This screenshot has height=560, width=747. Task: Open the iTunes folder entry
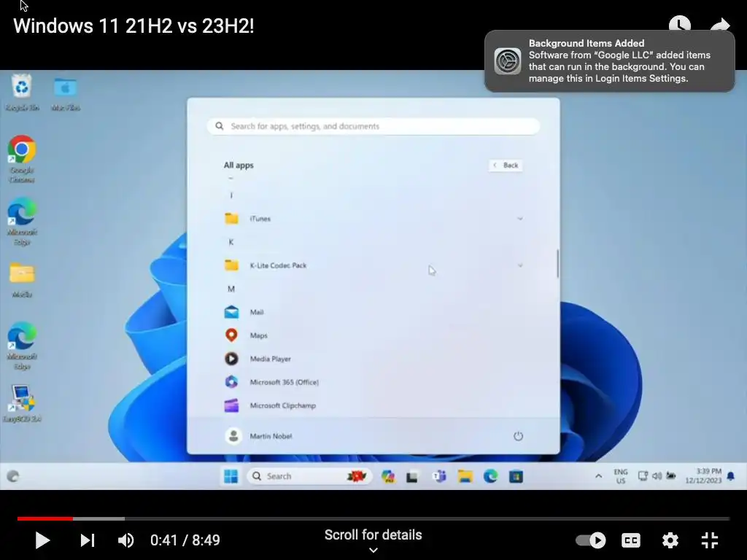tap(373, 219)
